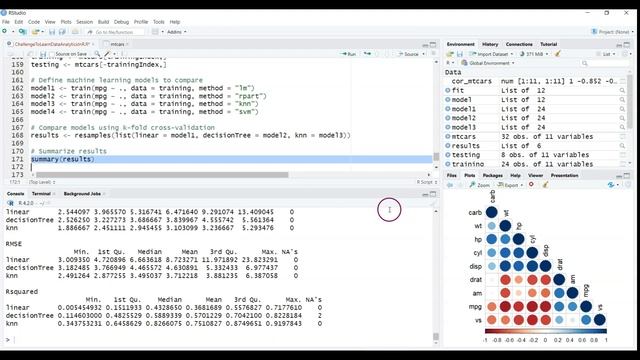Expand the model1 list object
The width and height of the screenshot is (640, 360).
tap(448, 109)
